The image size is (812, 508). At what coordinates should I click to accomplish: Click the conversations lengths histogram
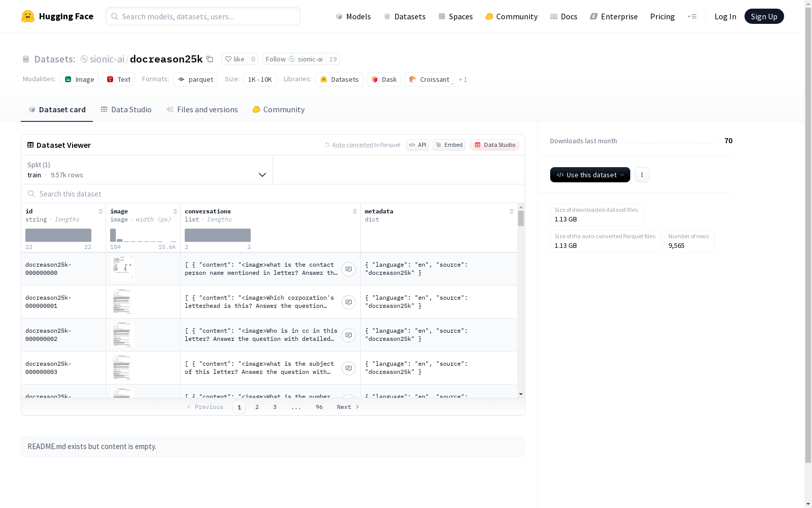(218, 235)
